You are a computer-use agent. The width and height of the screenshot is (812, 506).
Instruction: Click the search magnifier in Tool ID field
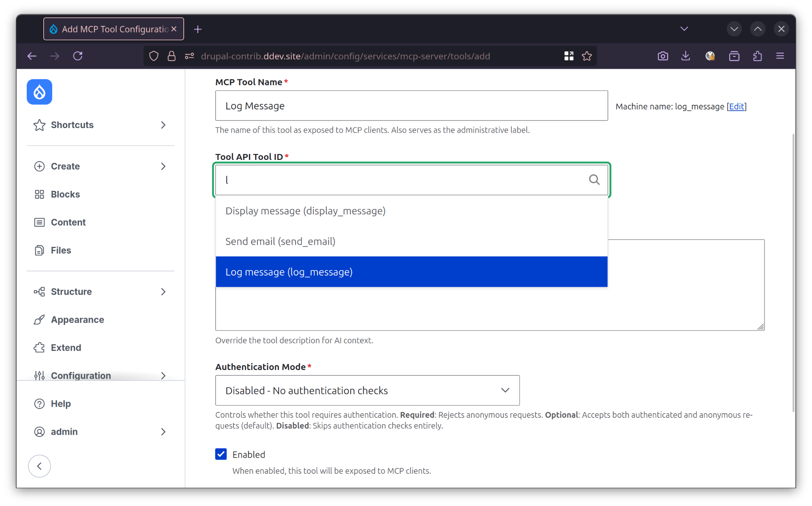coord(594,180)
